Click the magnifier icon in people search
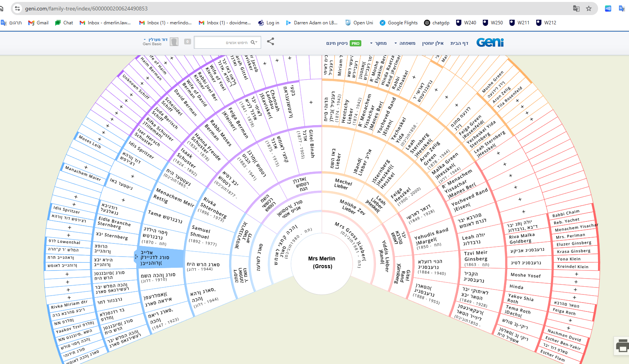This screenshot has width=629, height=364. (x=253, y=43)
